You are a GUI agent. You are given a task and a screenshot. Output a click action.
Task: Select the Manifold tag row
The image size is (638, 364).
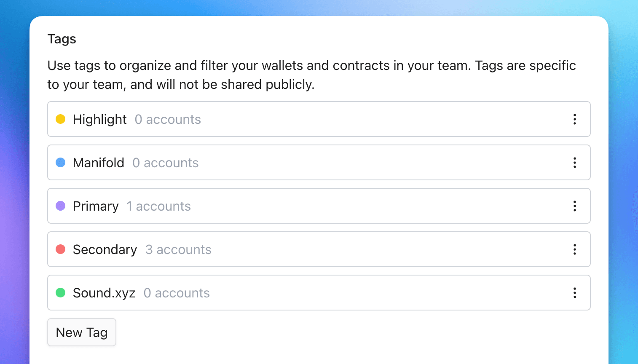(x=295, y=163)
